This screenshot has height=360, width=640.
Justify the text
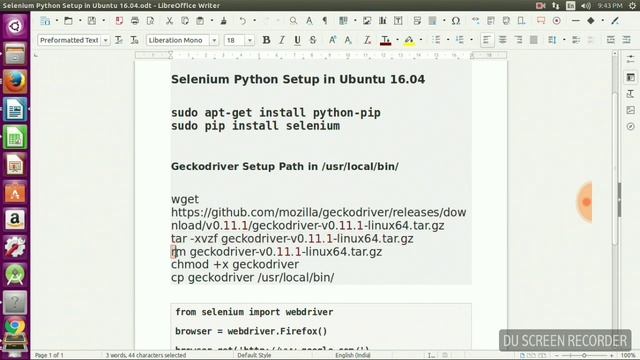coord(533,40)
